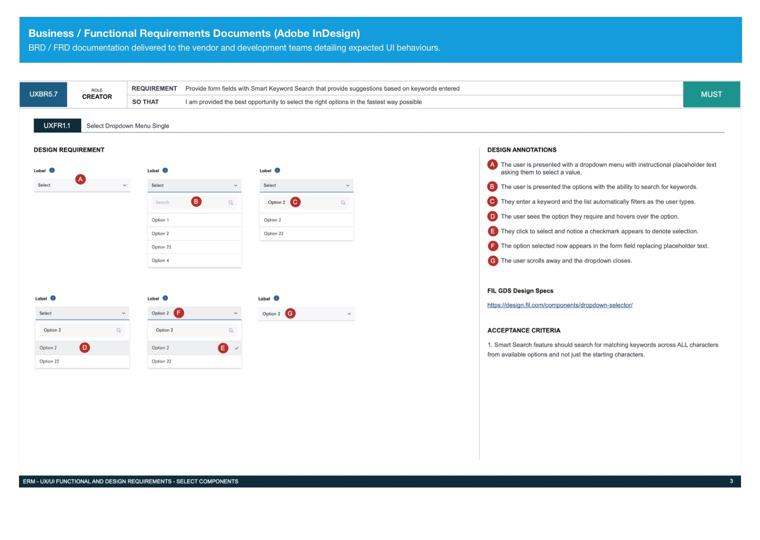Click the info icon above dropdown marked G
Image resolution: width=760 pixels, height=540 pixels.
pos(276,298)
